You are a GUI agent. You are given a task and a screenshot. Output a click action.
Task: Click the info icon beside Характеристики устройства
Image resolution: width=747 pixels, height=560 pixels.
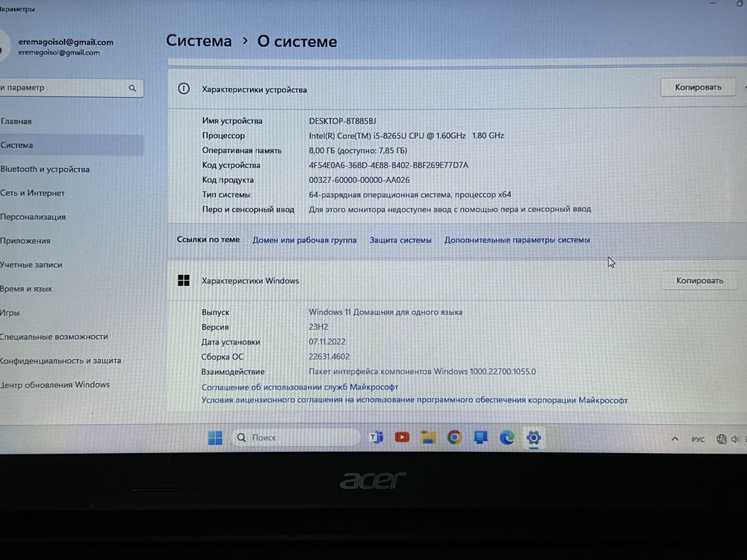pos(184,89)
